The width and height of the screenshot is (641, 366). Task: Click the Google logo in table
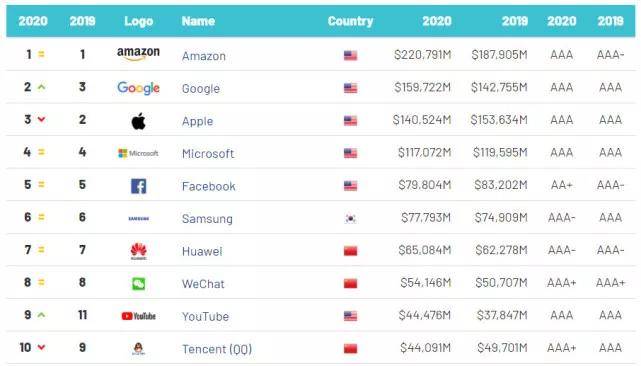coord(138,88)
